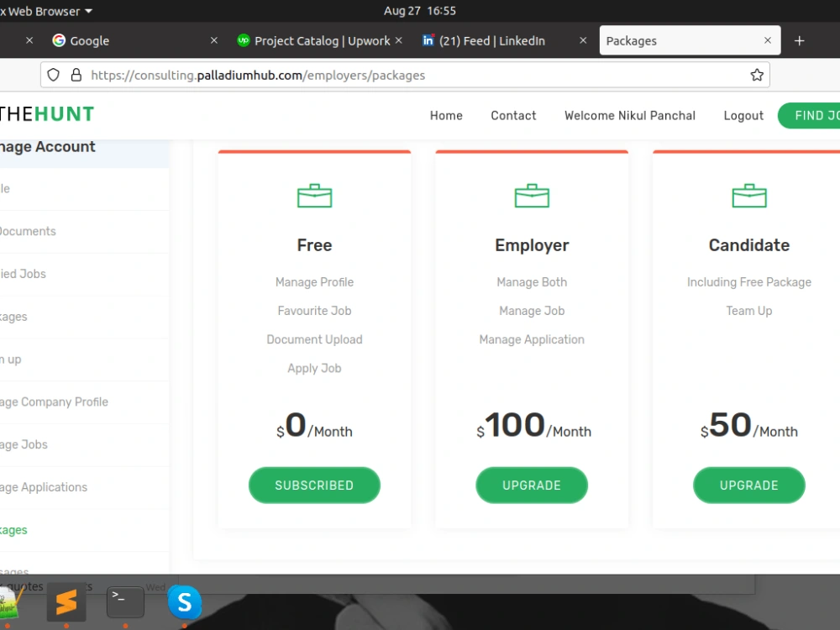Select Contact in the top navigation

pyautogui.click(x=513, y=116)
